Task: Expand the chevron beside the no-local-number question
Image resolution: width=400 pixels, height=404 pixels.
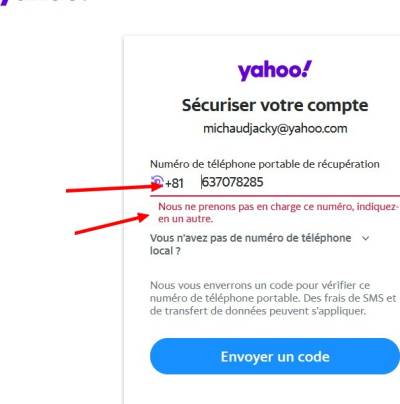Action: click(x=366, y=238)
